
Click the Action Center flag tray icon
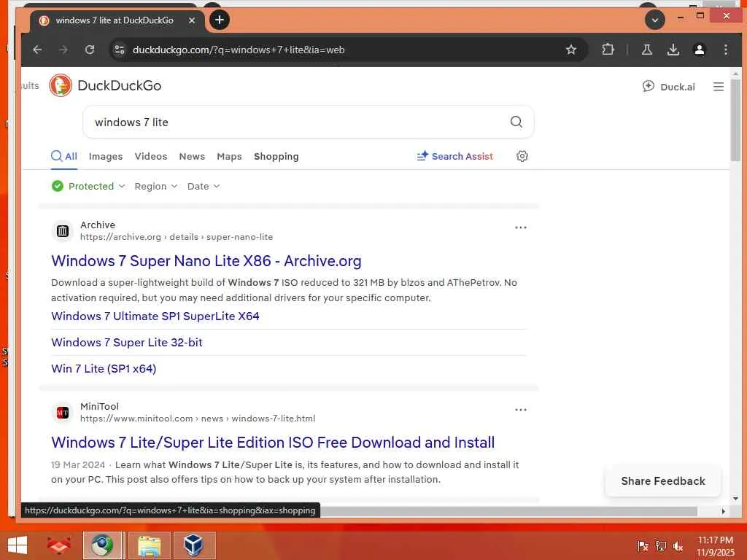(x=643, y=545)
